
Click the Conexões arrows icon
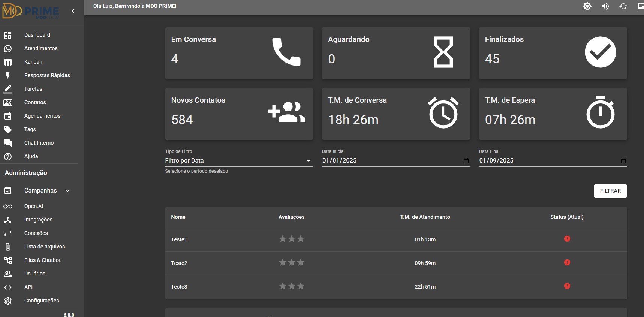tap(8, 233)
